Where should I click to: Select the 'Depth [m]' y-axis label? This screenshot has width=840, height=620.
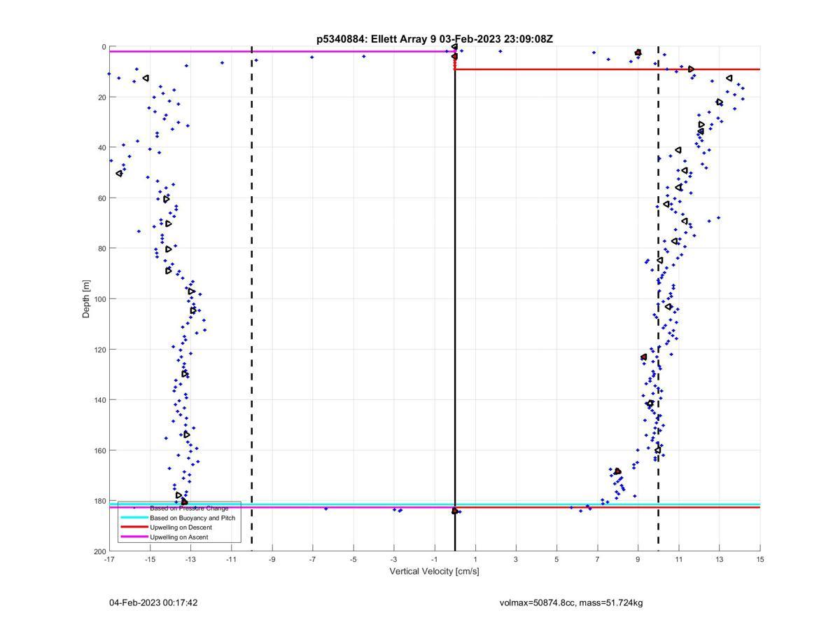click(87, 299)
